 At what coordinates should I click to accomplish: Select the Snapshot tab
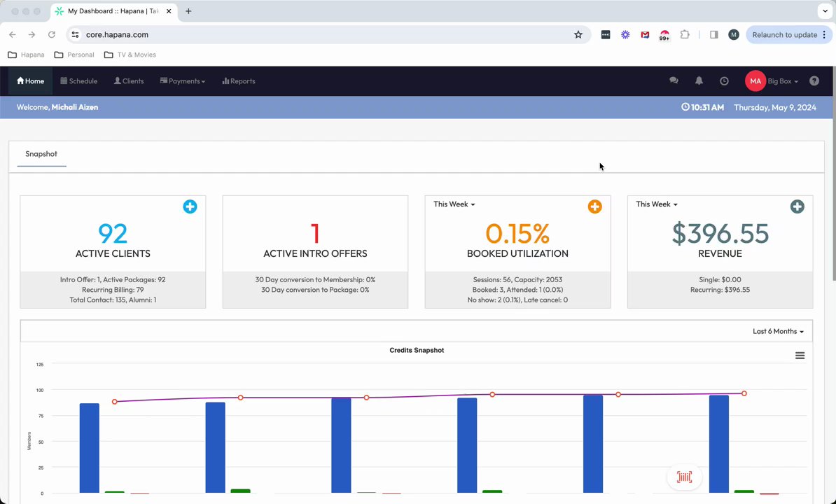tap(41, 154)
